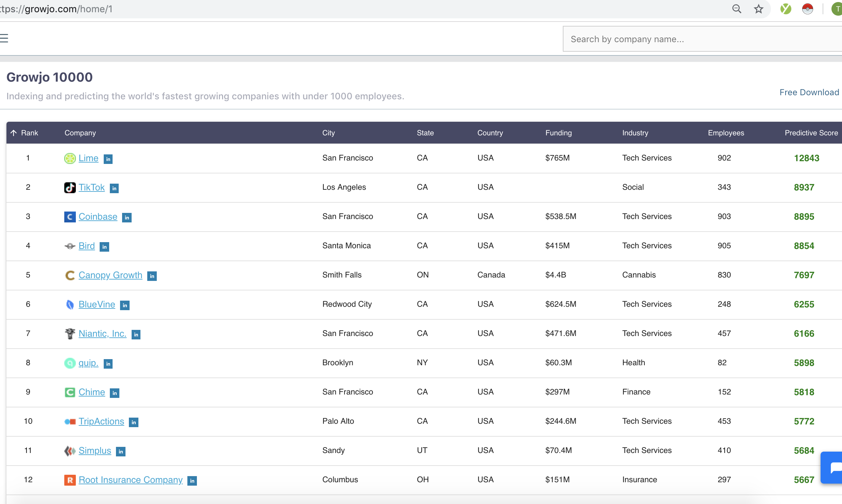
Task: Click the Funding column header
Action: 558,133
